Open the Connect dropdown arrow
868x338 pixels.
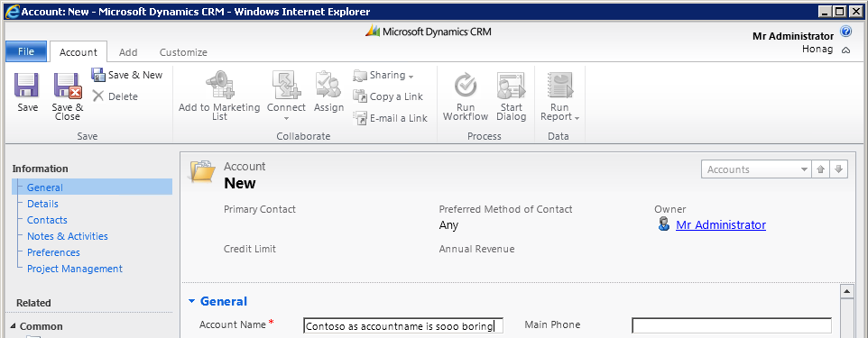pyautogui.click(x=286, y=118)
